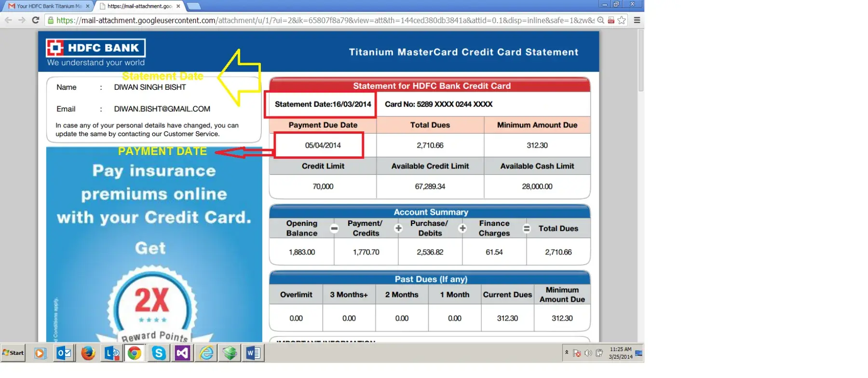Open Skype from the taskbar

(159, 353)
